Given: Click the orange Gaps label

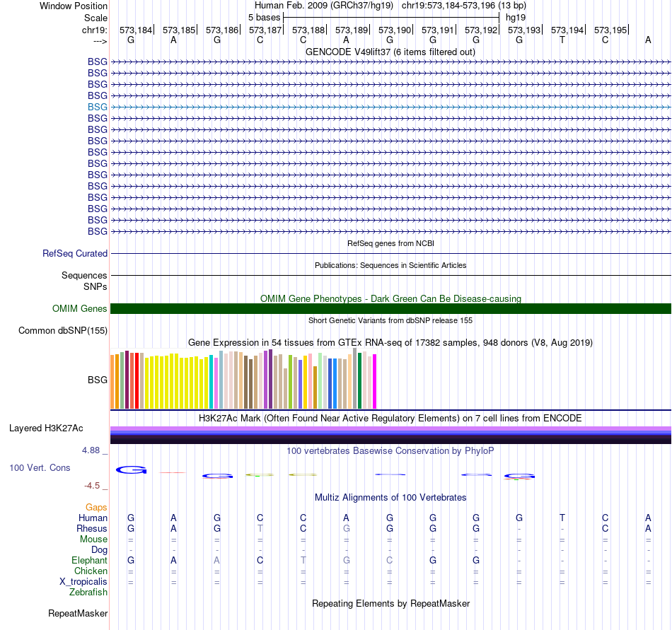Looking at the screenshot, I should tap(96, 508).
